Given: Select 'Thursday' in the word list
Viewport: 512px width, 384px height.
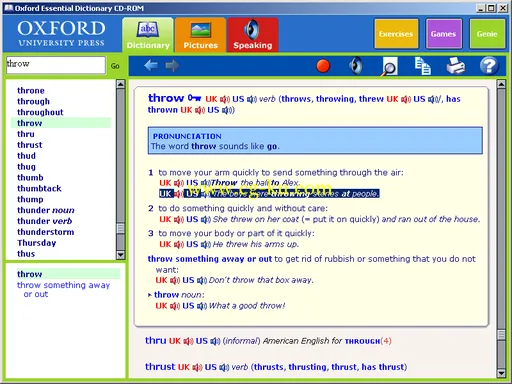Looking at the screenshot, I should (37, 243).
